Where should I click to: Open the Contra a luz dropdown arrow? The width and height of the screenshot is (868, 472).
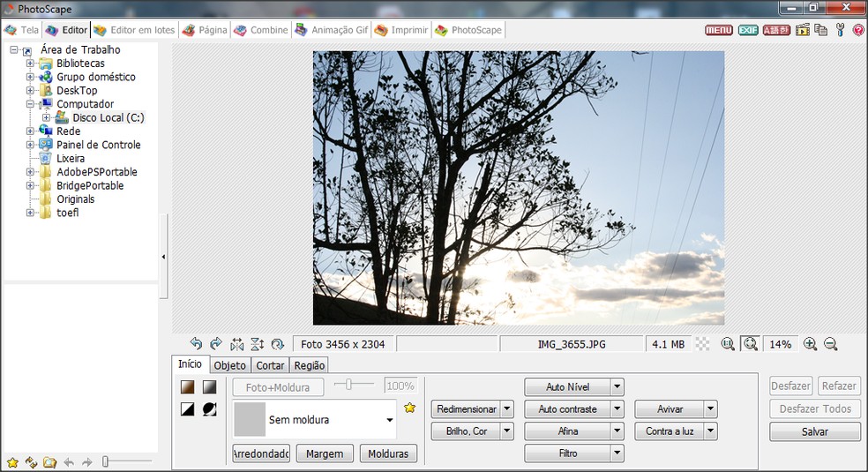(x=711, y=431)
